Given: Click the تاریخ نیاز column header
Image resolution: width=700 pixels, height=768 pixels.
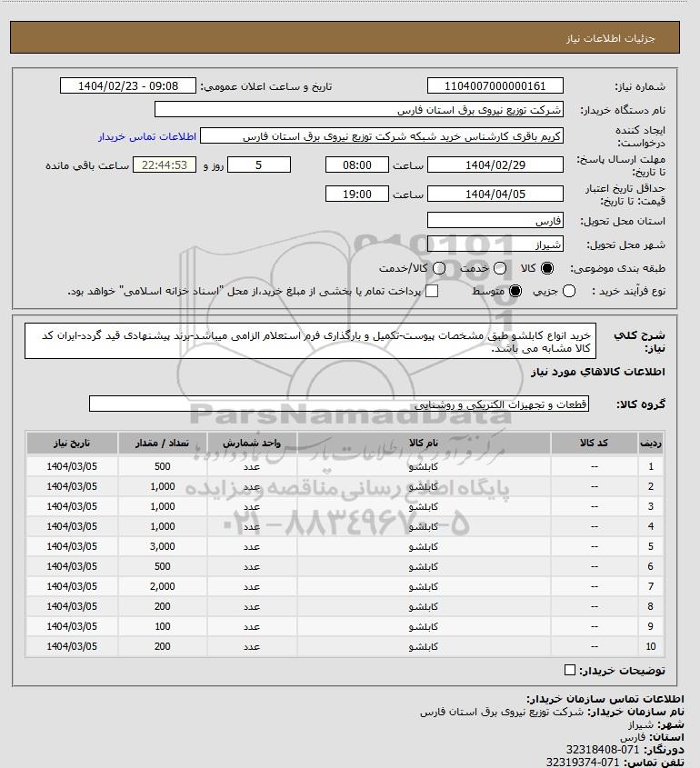Looking at the screenshot, I should click(72, 443).
